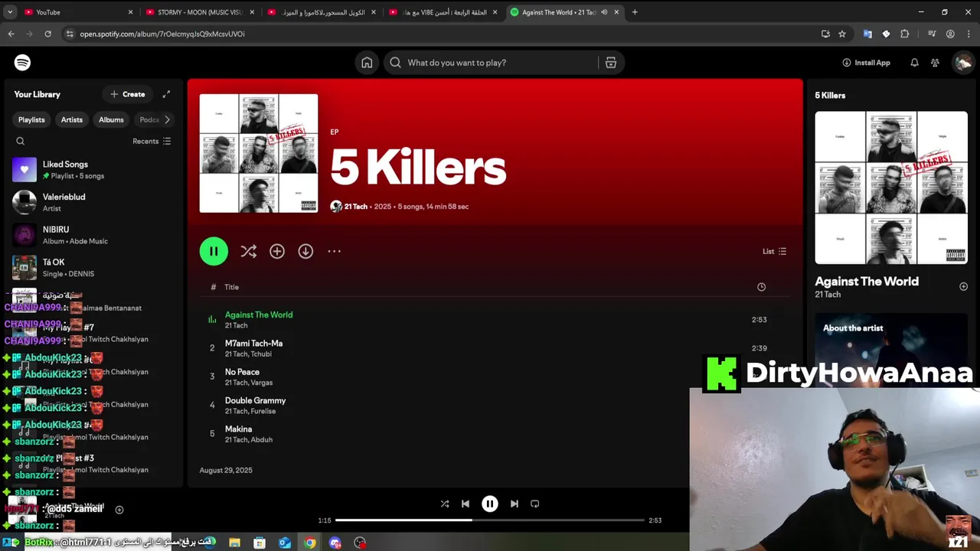Mute the Against The World tab audio
980x551 pixels.
coord(604,12)
